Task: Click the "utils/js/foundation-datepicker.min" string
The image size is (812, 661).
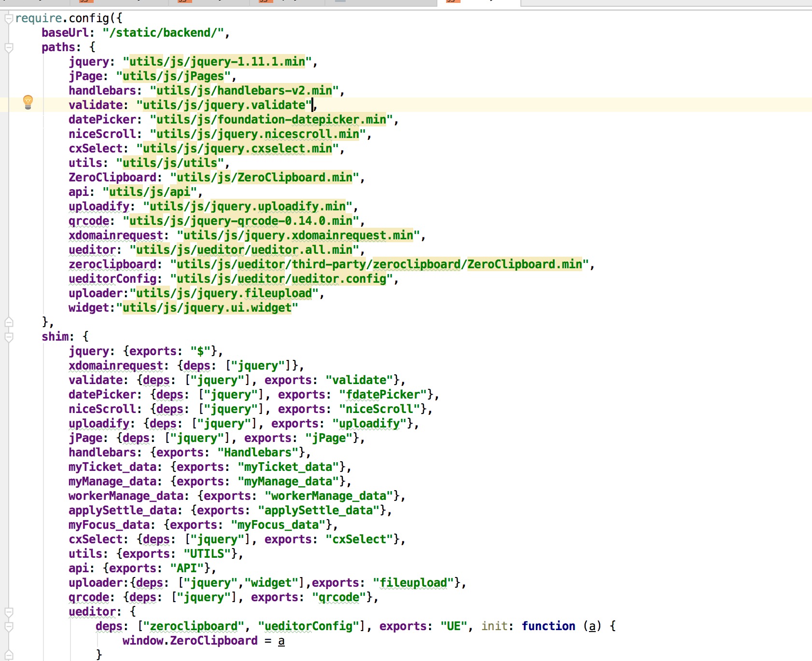Action: click(271, 120)
